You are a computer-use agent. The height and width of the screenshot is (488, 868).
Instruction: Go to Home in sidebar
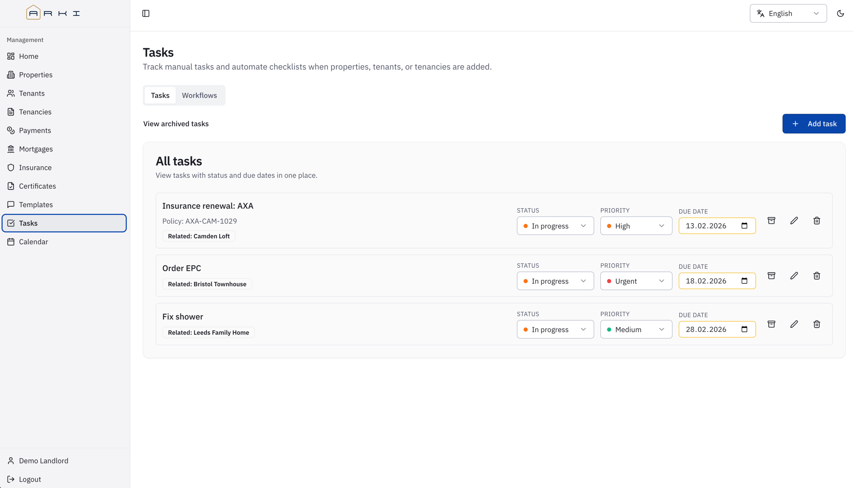click(64, 56)
